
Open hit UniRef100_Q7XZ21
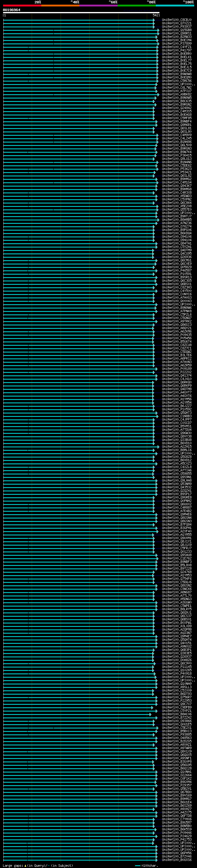coord(177,23)
